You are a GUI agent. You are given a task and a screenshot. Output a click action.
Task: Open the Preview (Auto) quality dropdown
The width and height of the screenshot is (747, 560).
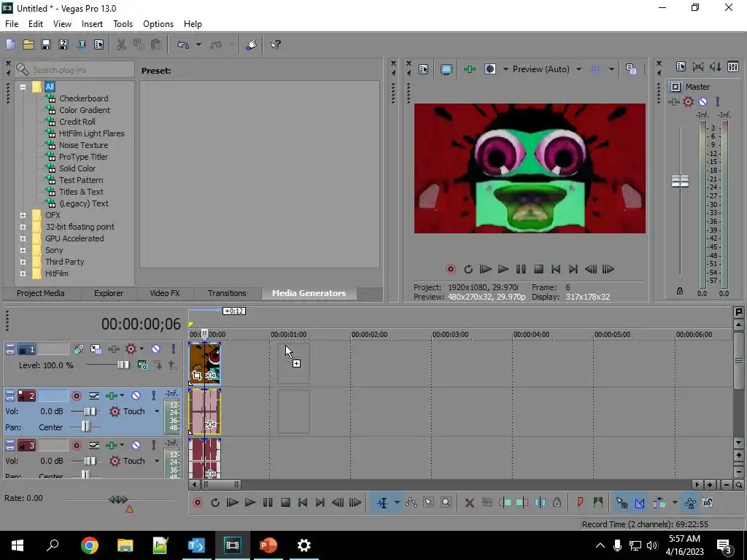pos(578,69)
